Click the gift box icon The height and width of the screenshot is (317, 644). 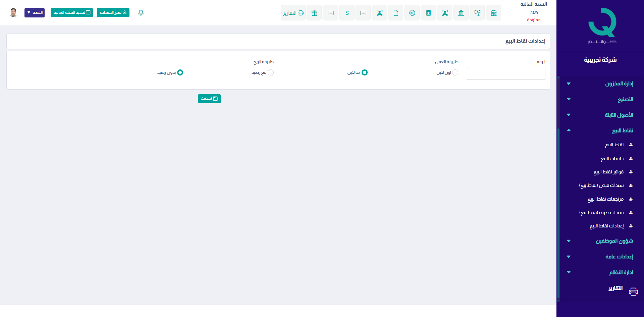click(314, 13)
